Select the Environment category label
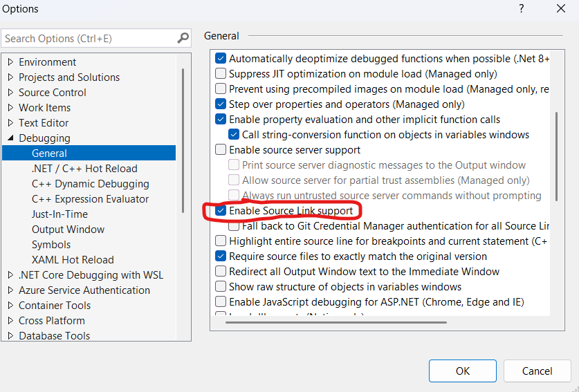579x392 pixels. (x=47, y=62)
